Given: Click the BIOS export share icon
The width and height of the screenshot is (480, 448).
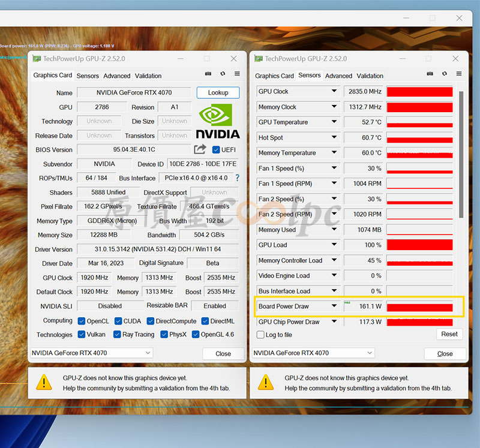Looking at the screenshot, I should click(200, 149).
